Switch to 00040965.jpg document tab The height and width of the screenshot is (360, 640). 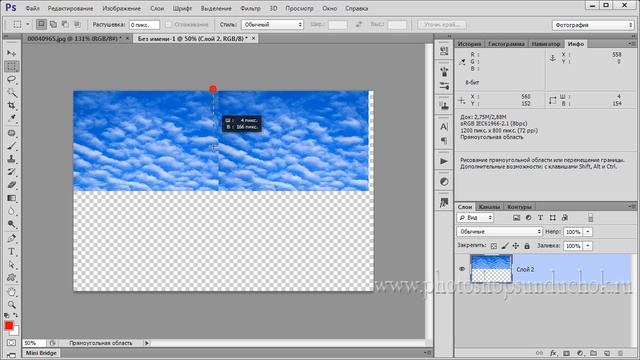click(73, 38)
